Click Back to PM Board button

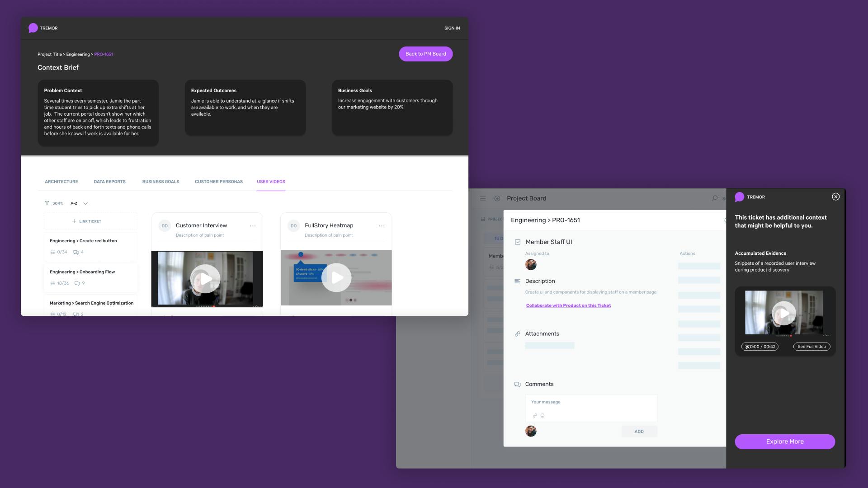pyautogui.click(x=425, y=54)
